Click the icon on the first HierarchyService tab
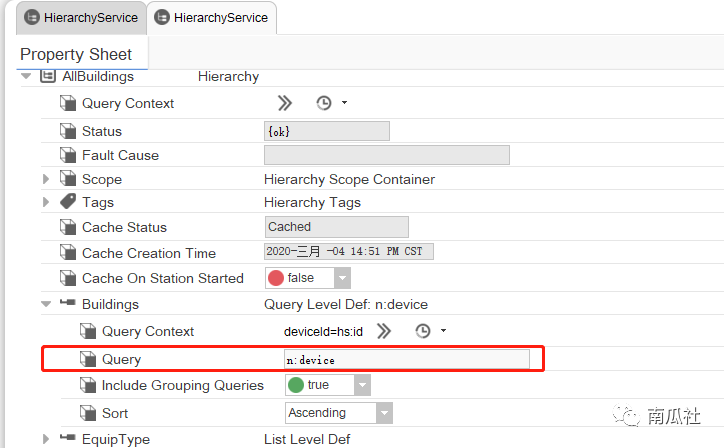The width and height of the screenshot is (724, 448). (32, 18)
